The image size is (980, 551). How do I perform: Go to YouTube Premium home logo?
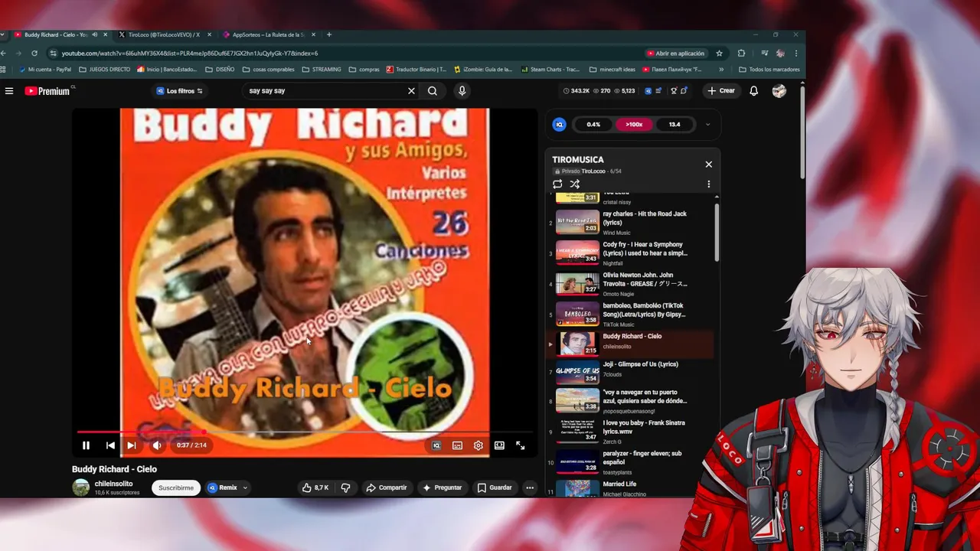[47, 91]
